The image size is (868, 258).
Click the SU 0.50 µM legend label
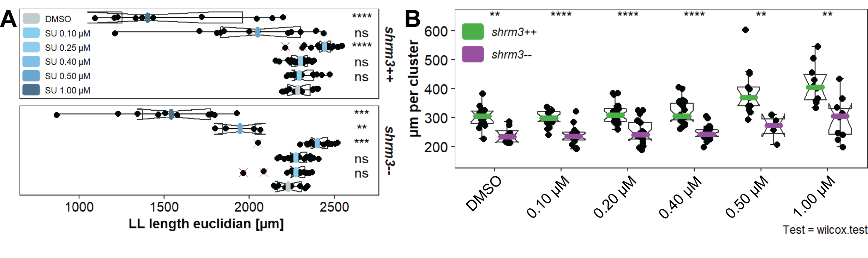point(67,76)
